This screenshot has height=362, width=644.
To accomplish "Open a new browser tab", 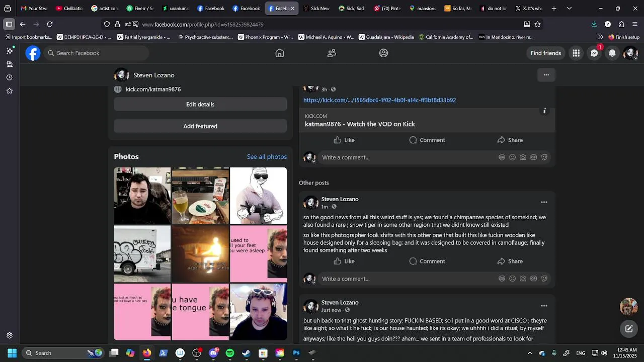I will tap(554, 9).
